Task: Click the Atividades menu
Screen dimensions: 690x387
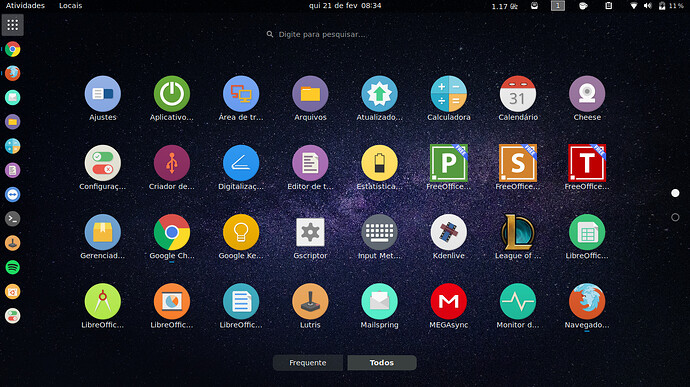Action: (x=25, y=6)
